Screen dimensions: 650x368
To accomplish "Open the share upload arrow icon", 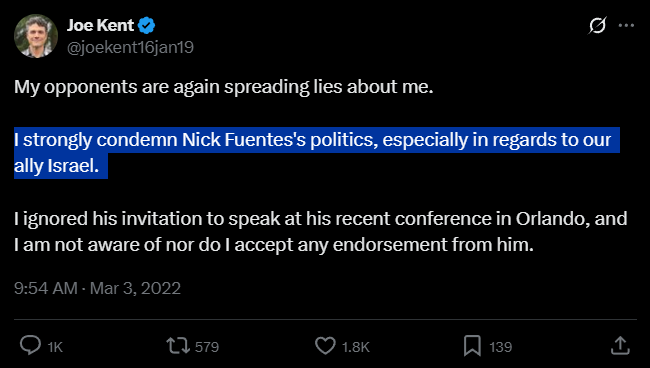I will 620,346.
